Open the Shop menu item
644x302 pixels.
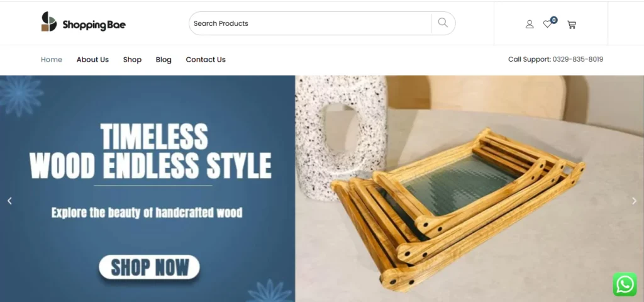pos(132,60)
